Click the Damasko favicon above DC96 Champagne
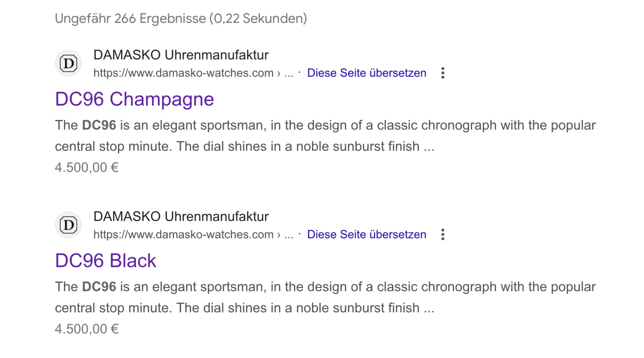The width and height of the screenshot is (644, 358). [x=68, y=63]
